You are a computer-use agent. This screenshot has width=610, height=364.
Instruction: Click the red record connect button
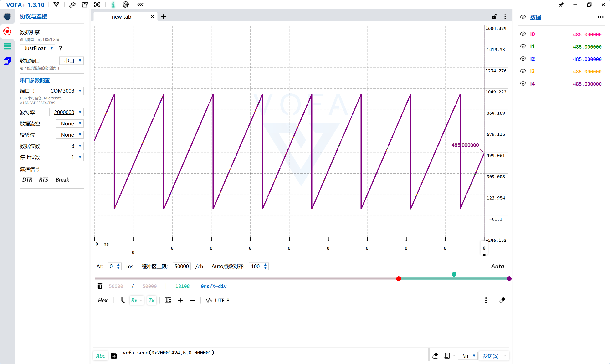[7, 31]
